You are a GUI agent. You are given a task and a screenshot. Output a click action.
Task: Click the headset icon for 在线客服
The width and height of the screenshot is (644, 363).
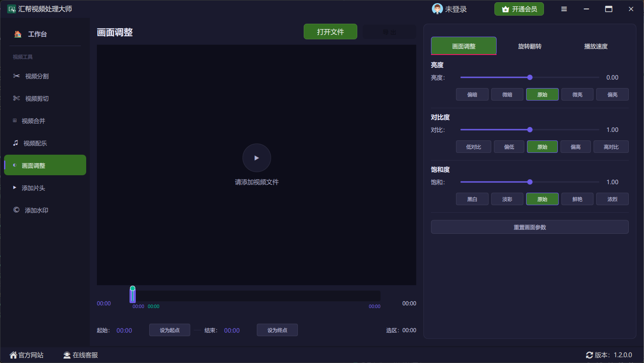[x=67, y=355]
